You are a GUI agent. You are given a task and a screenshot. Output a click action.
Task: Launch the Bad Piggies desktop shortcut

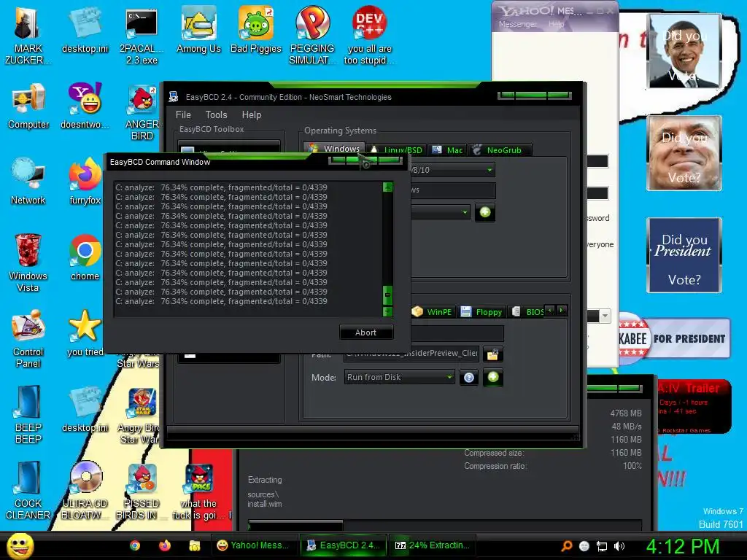tap(256, 29)
